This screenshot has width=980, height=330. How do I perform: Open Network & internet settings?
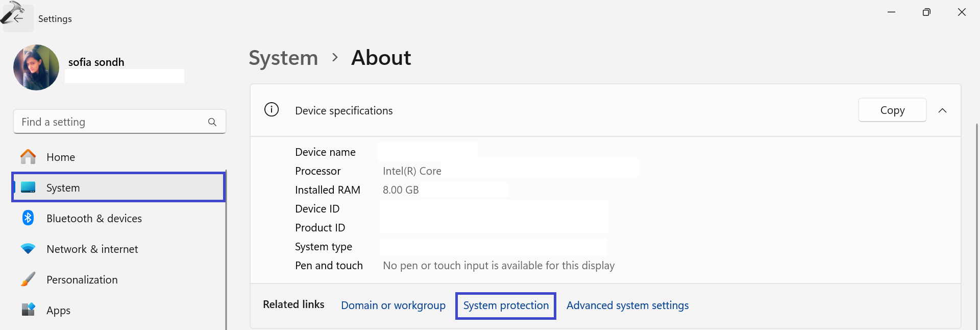[x=92, y=249]
